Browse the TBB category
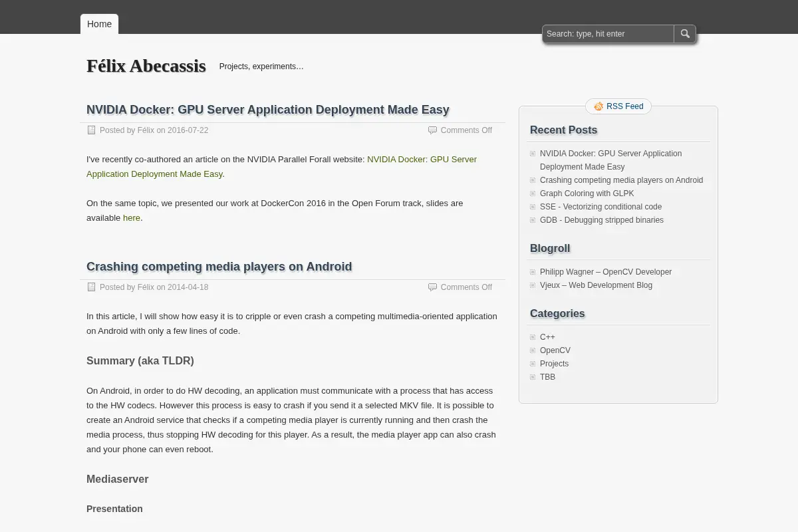This screenshot has width=798, height=532. [x=547, y=377]
